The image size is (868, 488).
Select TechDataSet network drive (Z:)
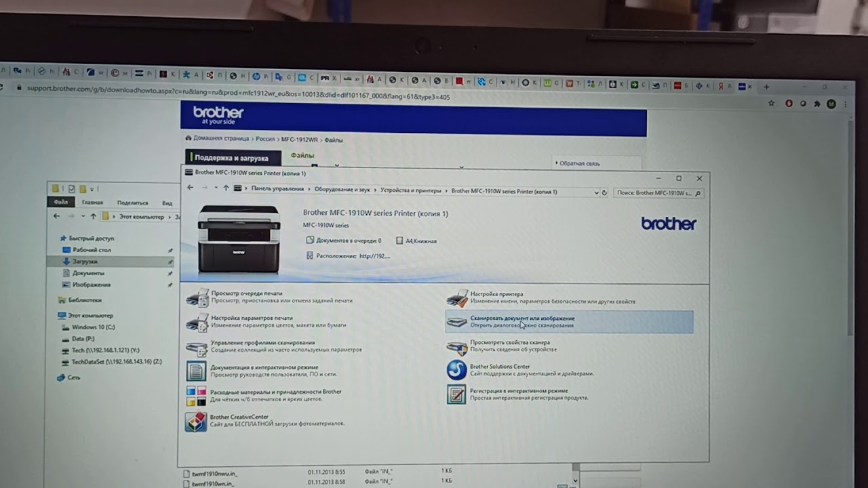coord(116,361)
